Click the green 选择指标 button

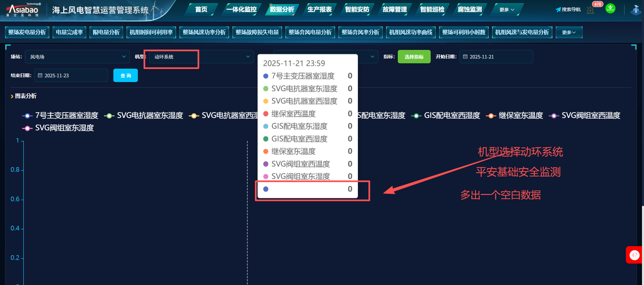[414, 57]
